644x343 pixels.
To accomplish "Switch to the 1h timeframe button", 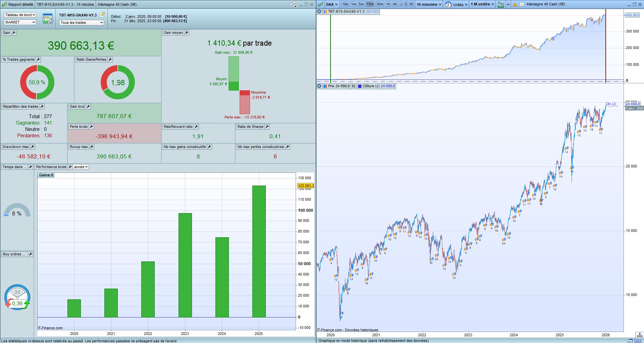I will [388, 4].
